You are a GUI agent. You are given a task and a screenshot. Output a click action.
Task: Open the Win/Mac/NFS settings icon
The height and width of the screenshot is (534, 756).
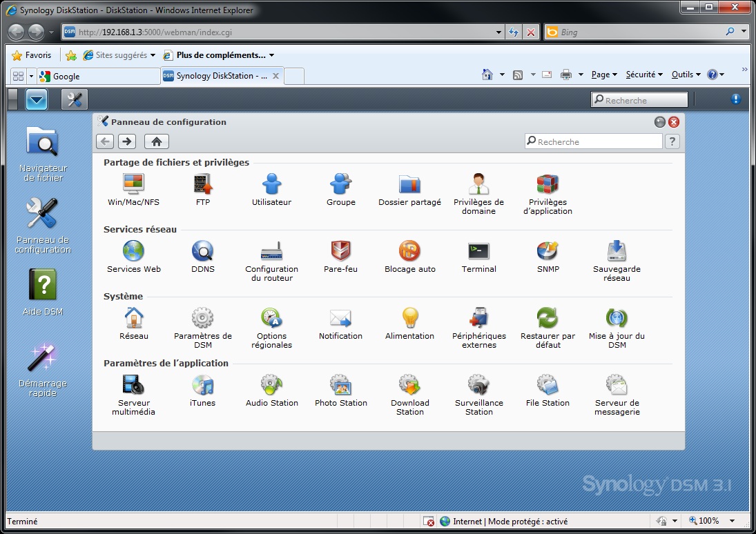coord(133,184)
